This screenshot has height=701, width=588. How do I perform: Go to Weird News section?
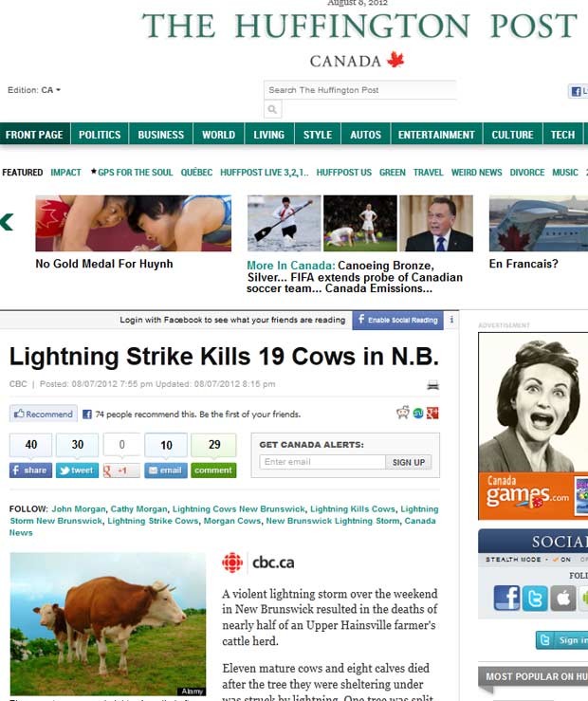(476, 172)
